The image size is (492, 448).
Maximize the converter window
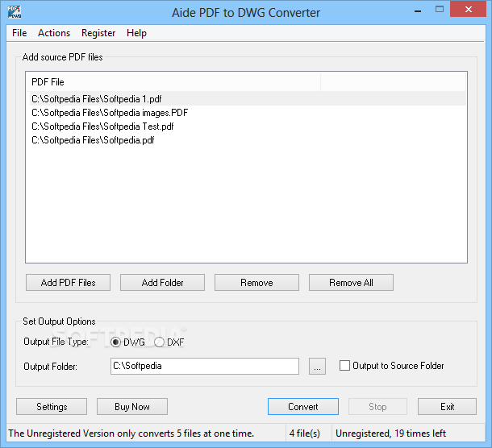[x=440, y=10]
